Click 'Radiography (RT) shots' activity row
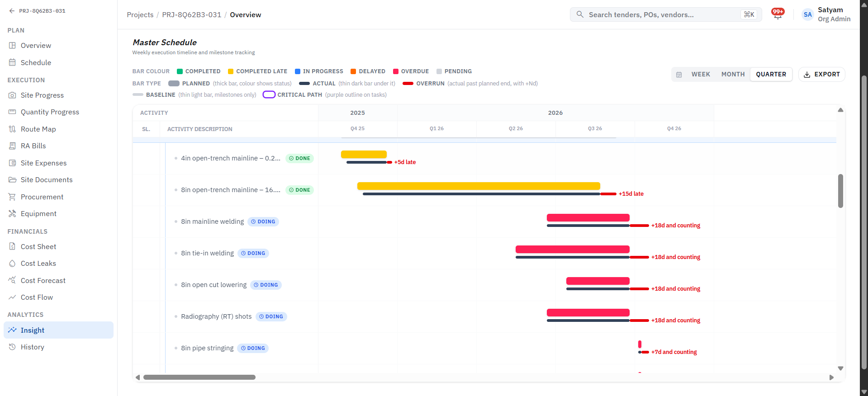This screenshot has width=868, height=396. pyautogui.click(x=484, y=316)
